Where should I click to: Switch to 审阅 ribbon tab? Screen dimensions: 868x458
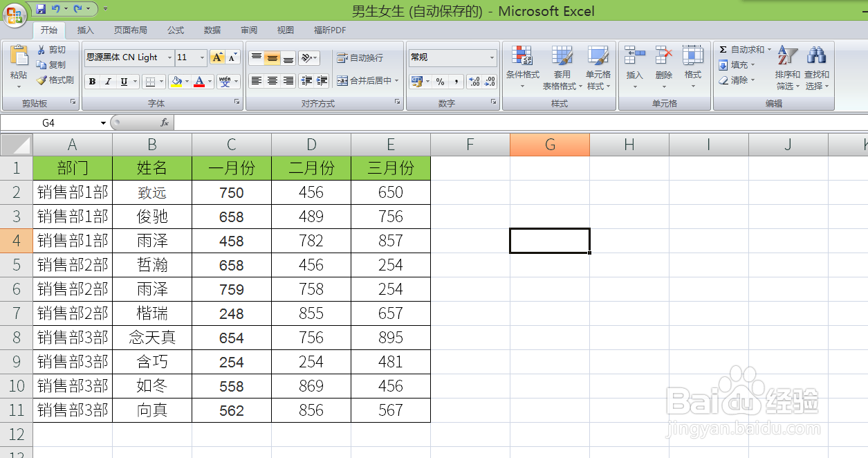249,30
